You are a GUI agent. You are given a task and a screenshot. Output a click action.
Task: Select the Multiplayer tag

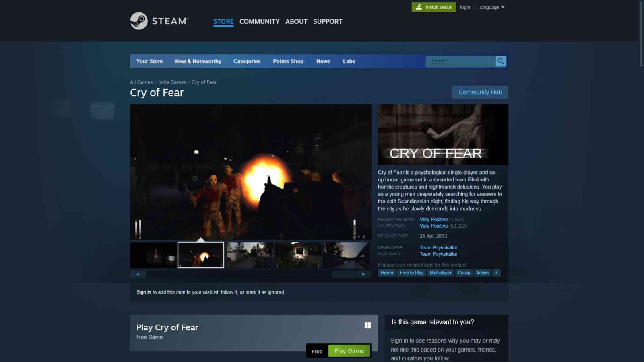[441, 273]
